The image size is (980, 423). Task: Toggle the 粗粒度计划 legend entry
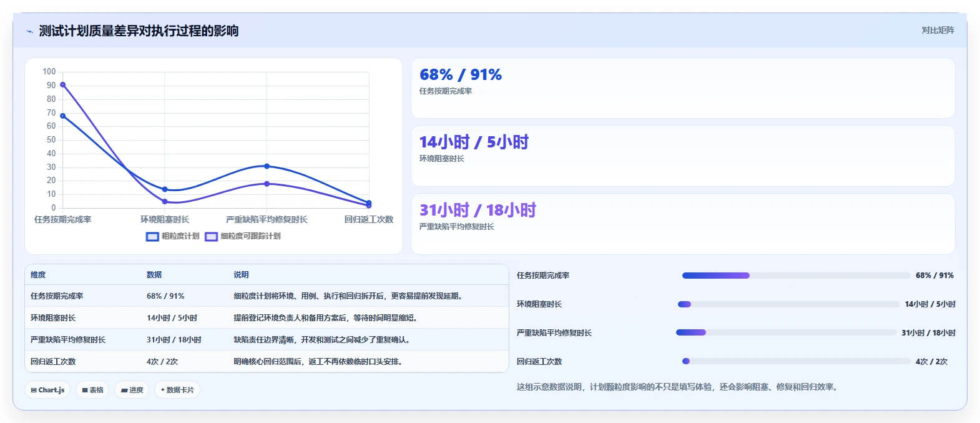click(173, 236)
